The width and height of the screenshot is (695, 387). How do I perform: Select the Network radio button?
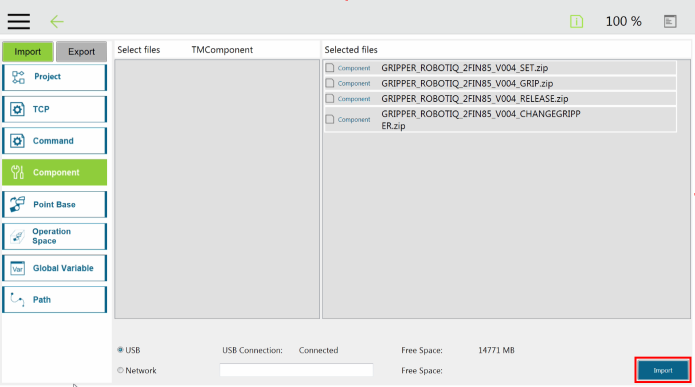[x=120, y=370]
